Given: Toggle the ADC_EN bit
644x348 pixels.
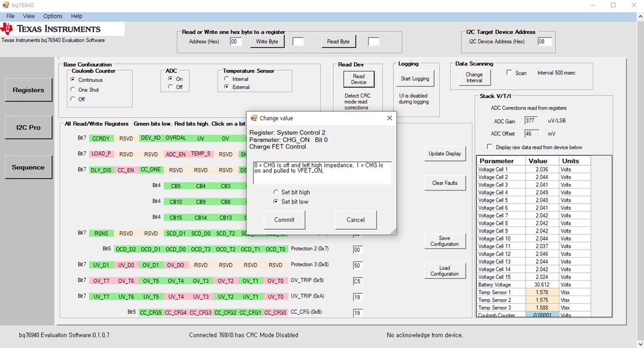Looking at the screenshot, I should point(176,154).
